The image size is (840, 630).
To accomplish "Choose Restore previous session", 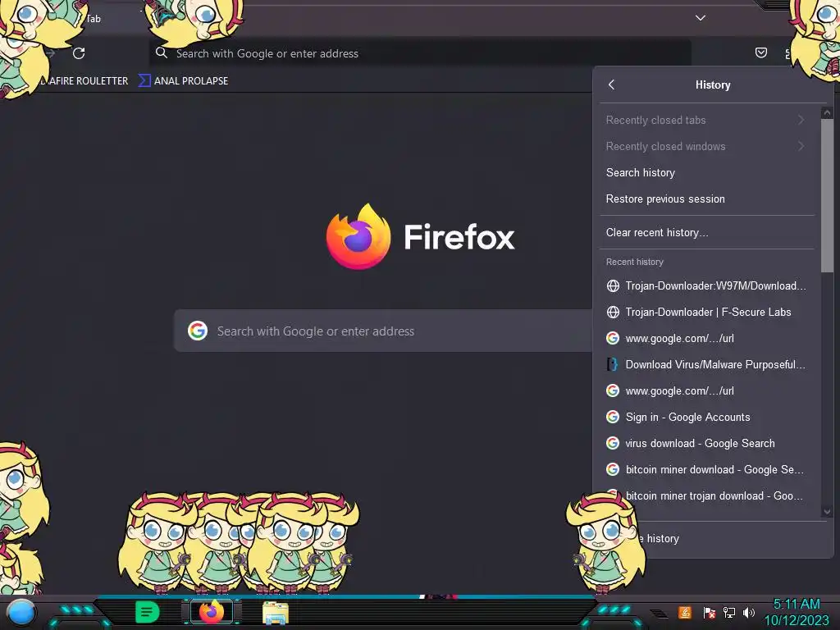I will click(x=706, y=199).
